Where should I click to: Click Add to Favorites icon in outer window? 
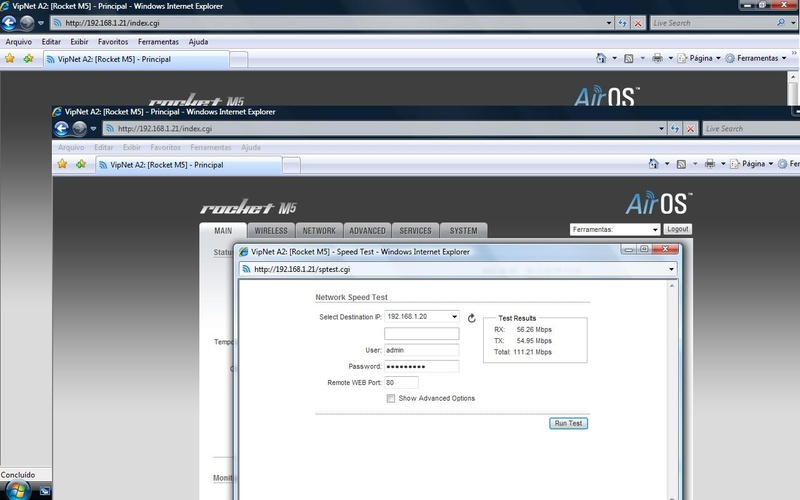coord(28,59)
